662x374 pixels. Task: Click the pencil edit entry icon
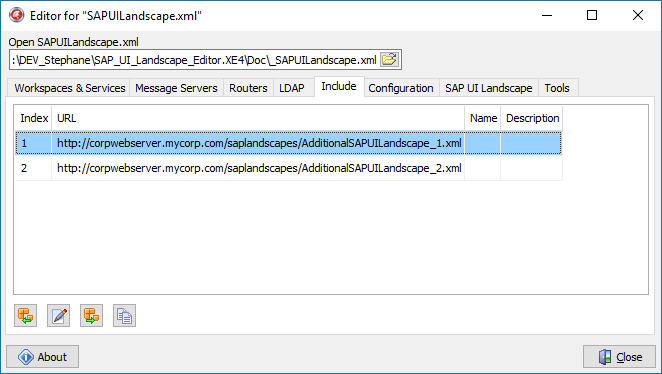[x=58, y=315]
